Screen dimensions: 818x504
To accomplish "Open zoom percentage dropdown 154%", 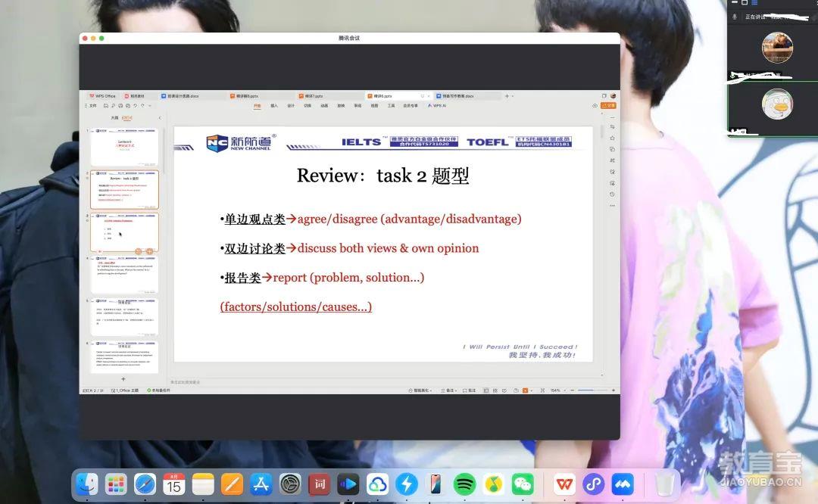I will point(557,390).
